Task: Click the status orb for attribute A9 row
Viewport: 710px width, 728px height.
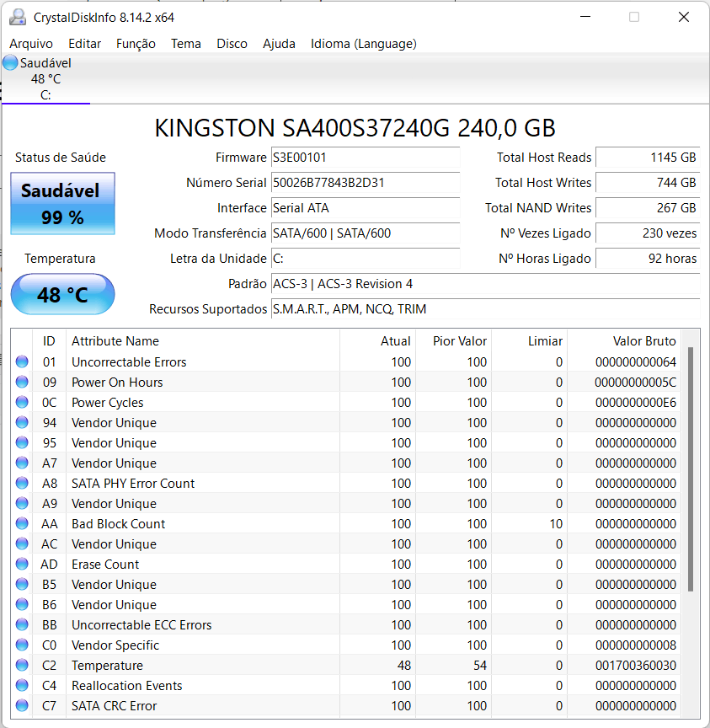Action: [22, 503]
